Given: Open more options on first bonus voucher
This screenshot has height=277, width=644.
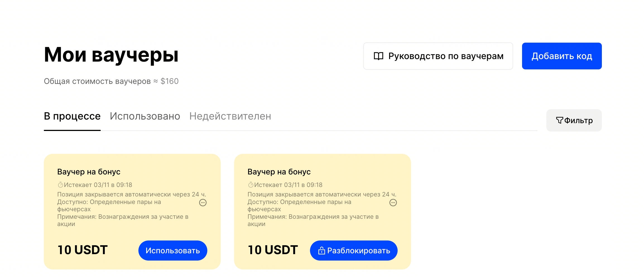Looking at the screenshot, I should [203, 203].
